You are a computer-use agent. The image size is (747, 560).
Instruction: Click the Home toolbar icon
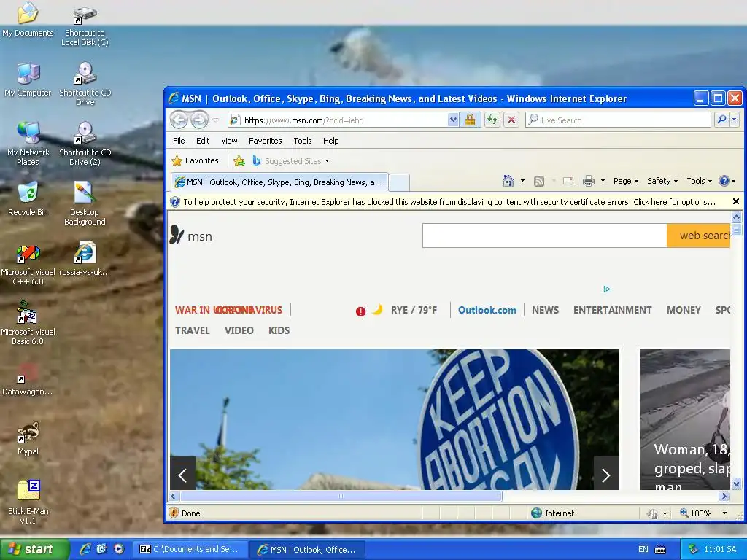[x=508, y=181]
